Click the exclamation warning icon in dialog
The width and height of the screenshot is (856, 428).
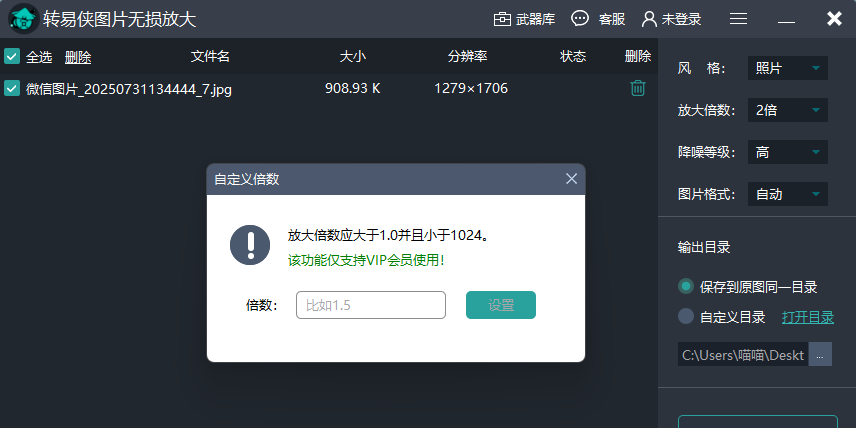(250, 245)
